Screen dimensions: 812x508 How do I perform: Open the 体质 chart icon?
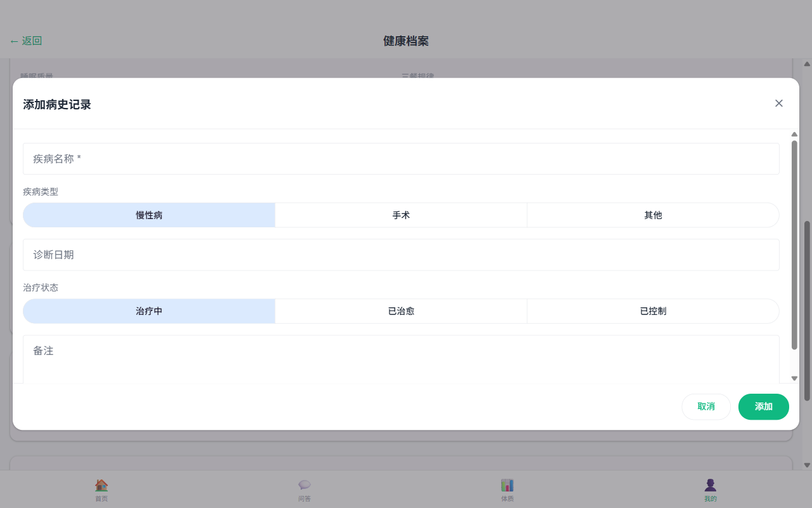tap(507, 485)
